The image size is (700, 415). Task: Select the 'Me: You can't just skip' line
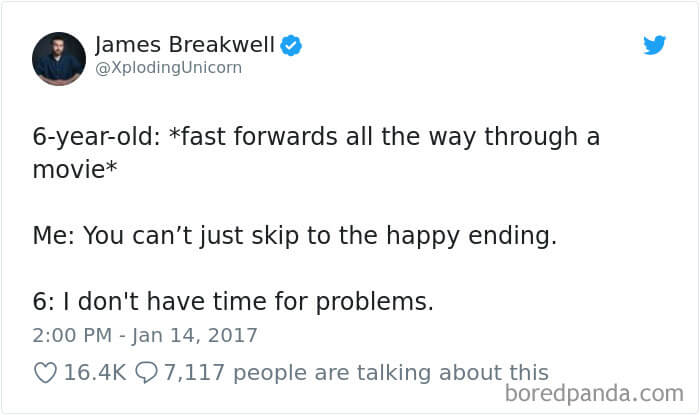[295, 236]
